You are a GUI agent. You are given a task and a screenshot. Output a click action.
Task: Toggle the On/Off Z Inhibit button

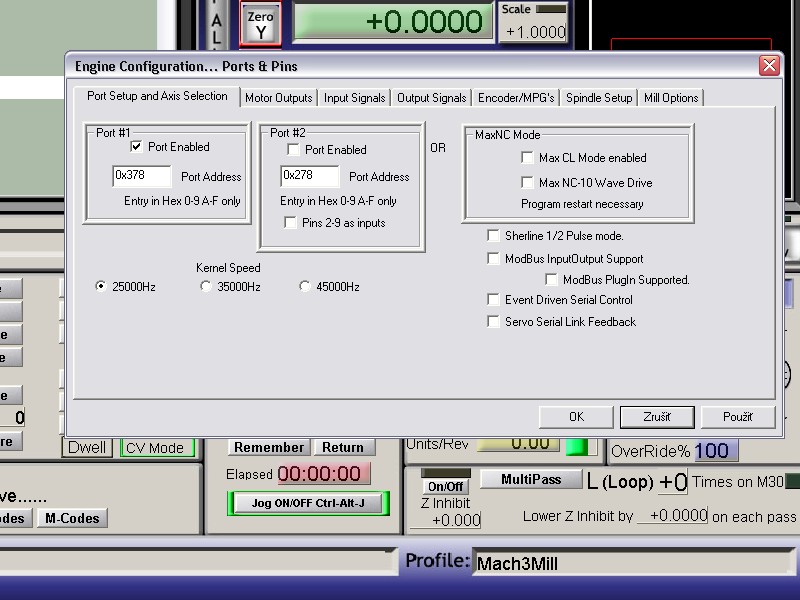coord(445,486)
